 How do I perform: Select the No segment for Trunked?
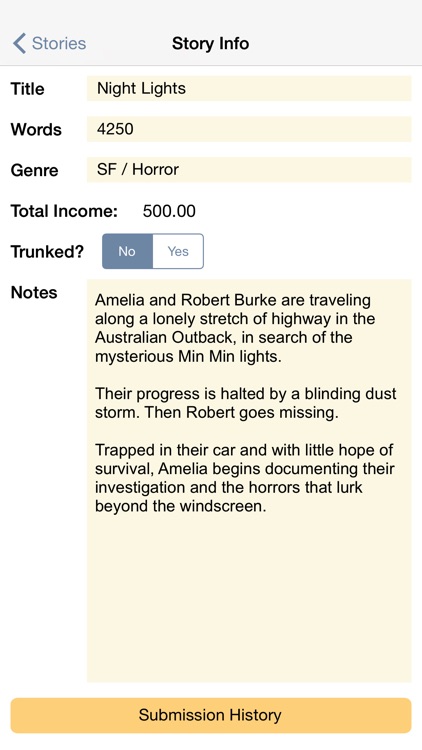click(x=127, y=251)
